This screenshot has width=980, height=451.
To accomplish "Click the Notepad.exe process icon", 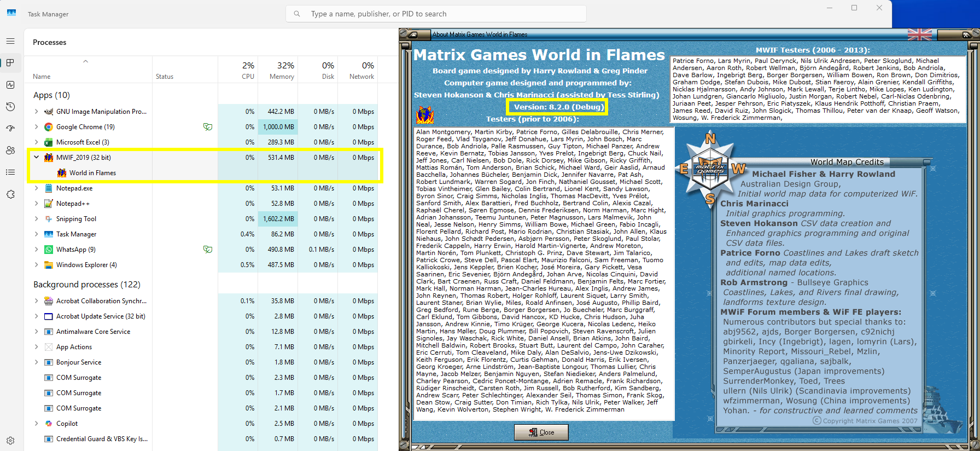I will (48, 188).
